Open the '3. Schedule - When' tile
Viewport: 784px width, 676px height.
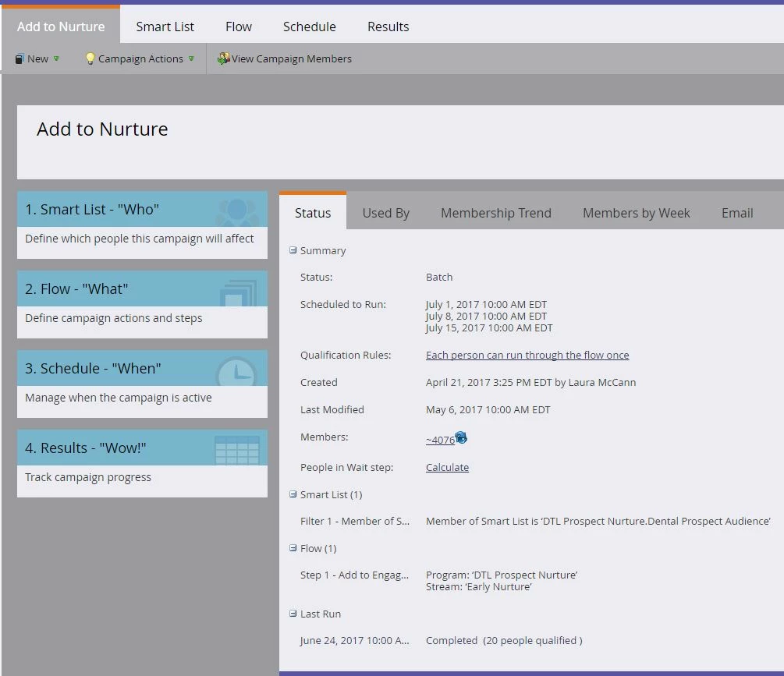pos(142,368)
